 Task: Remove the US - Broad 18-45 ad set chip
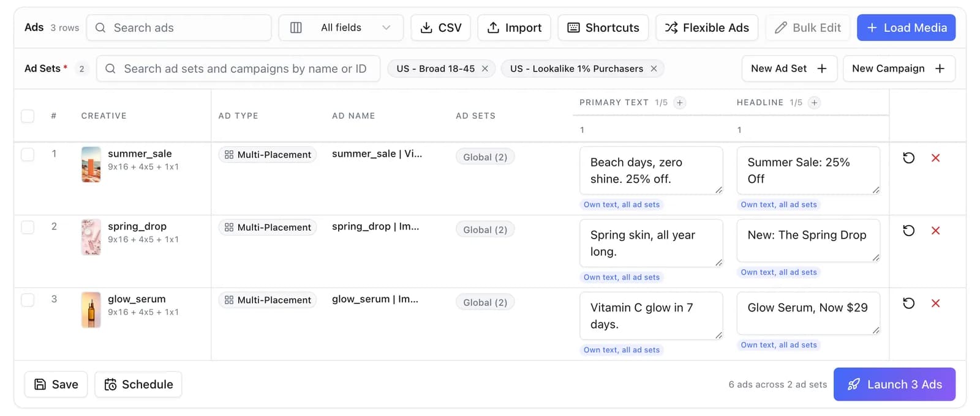(x=485, y=69)
